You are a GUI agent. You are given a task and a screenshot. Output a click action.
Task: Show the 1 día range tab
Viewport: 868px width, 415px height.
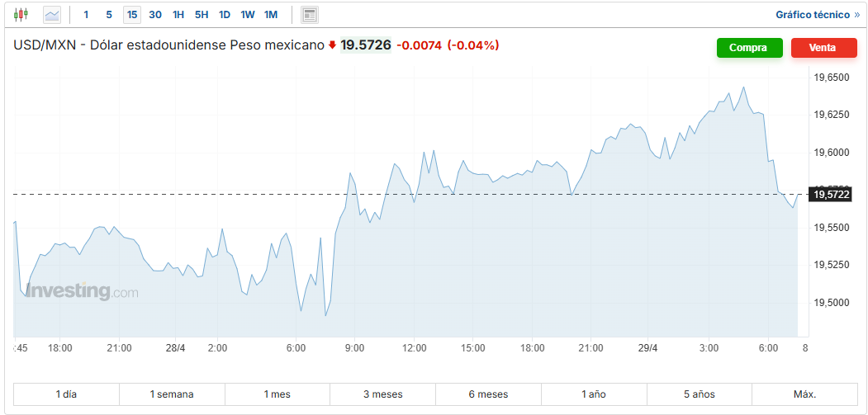[x=66, y=394]
